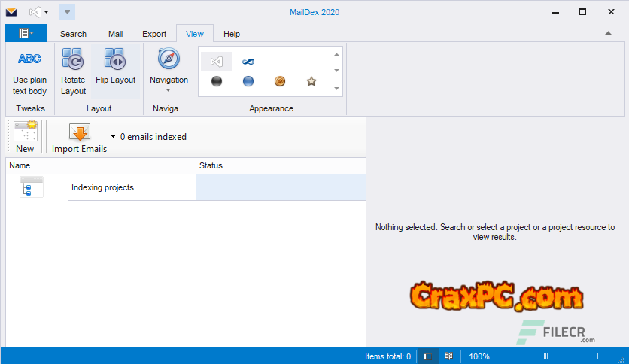Select the Visual Studio theme icon
This screenshot has width=629, height=364.
tap(217, 62)
